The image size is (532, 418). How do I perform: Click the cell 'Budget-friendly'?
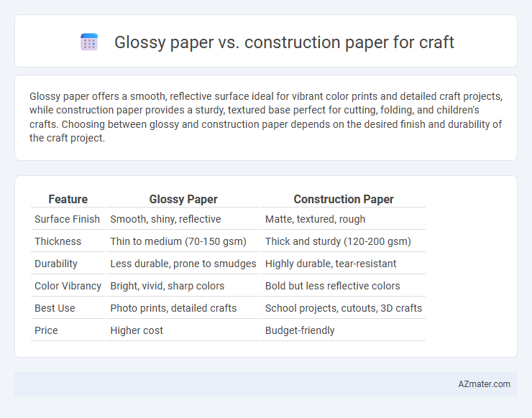point(300,330)
